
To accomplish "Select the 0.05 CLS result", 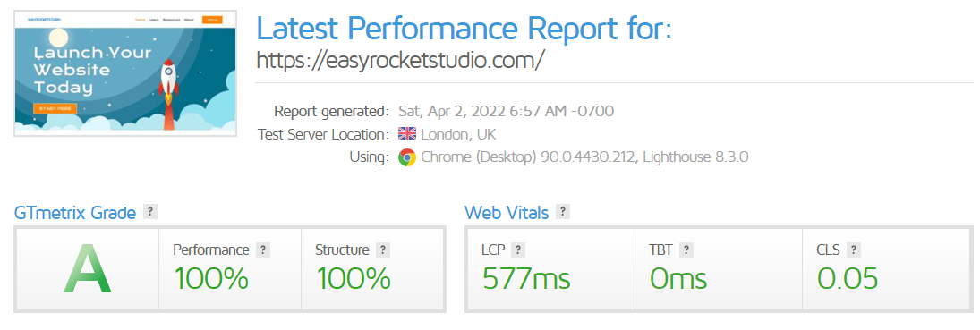I will (848, 279).
